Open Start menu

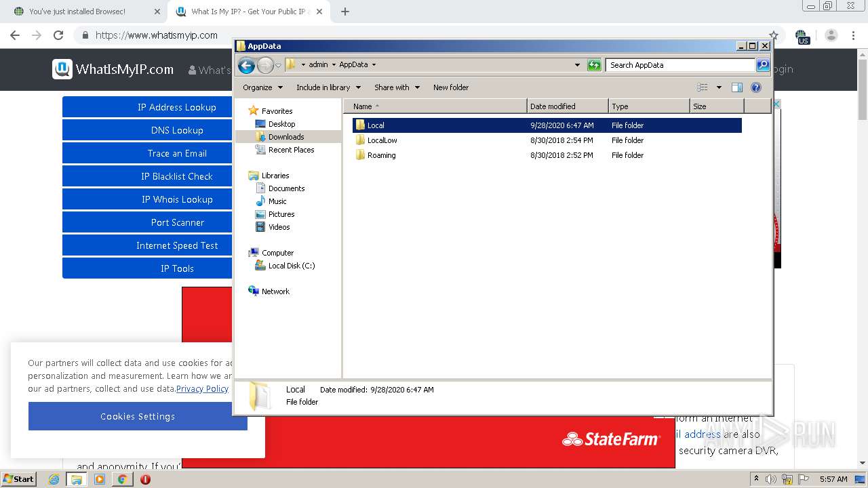click(19, 479)
